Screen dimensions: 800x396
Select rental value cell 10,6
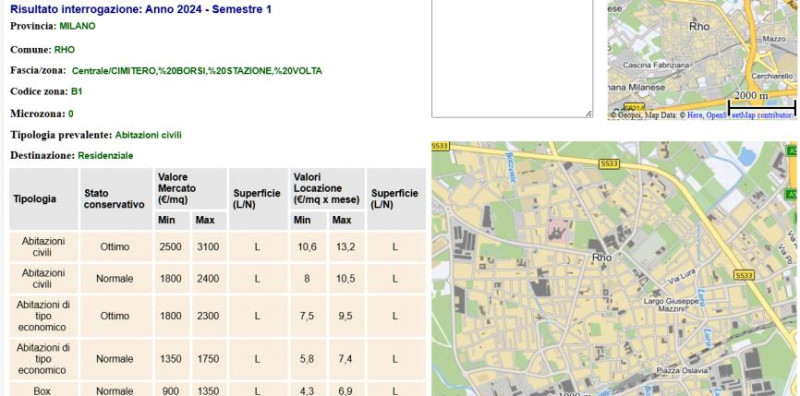pyautogui.click(x=307, y=247)
